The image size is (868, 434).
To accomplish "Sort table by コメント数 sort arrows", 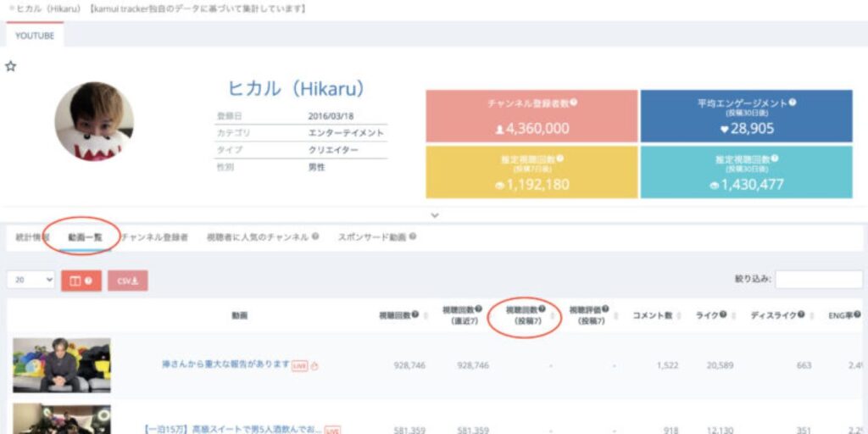I will click(679, 315).
